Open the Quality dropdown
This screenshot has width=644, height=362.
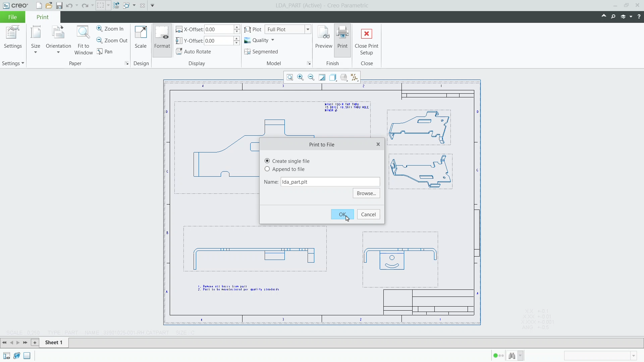click(259, 40)
